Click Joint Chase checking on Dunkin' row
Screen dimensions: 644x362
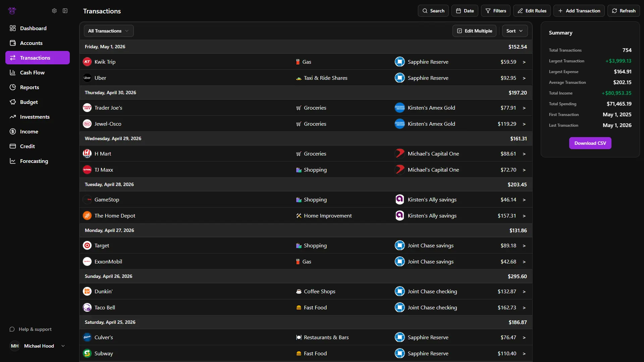(x=432, y=291)
